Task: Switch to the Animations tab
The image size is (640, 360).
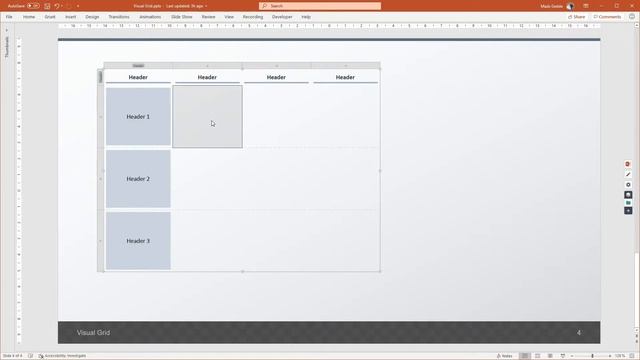Action: coord(150,17)
